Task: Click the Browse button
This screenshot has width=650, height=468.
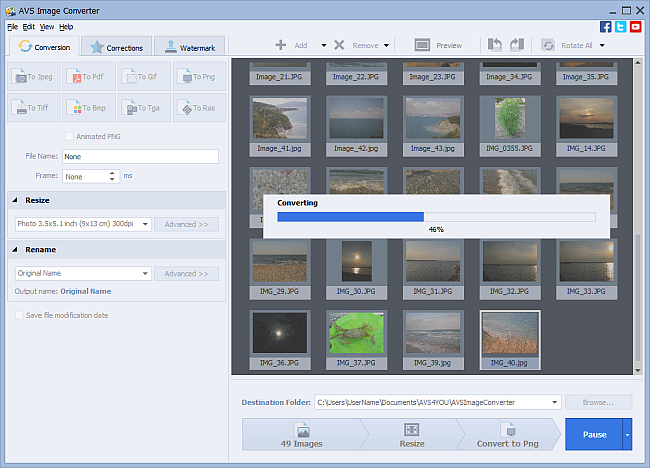Action: [598, 402]
